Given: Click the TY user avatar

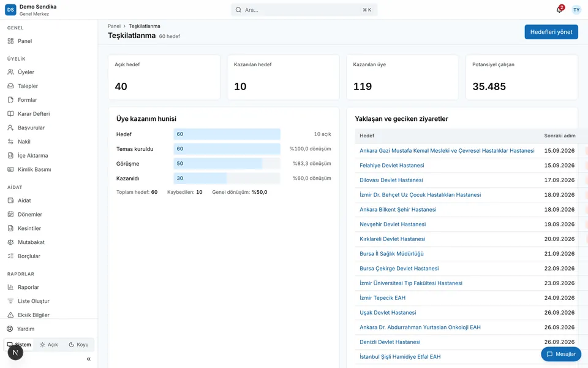Looking at the screenshot, I should click(x=576, y=10).
